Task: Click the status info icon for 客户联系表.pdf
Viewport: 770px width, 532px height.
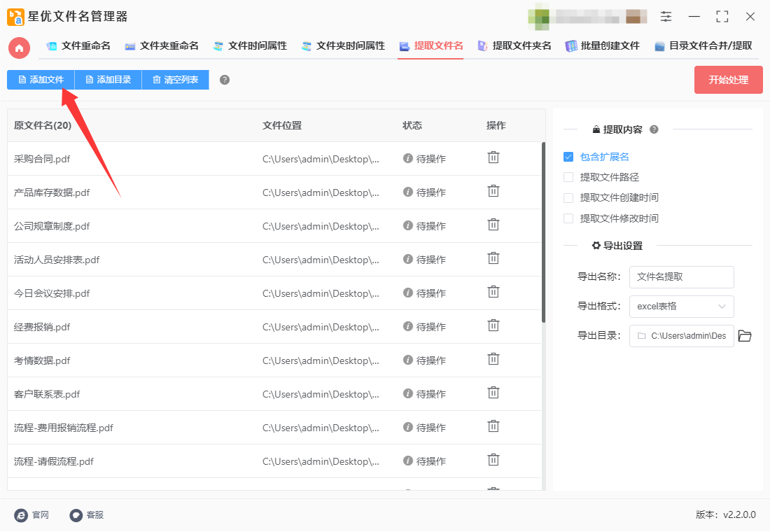Action: (x=407, y=393)
